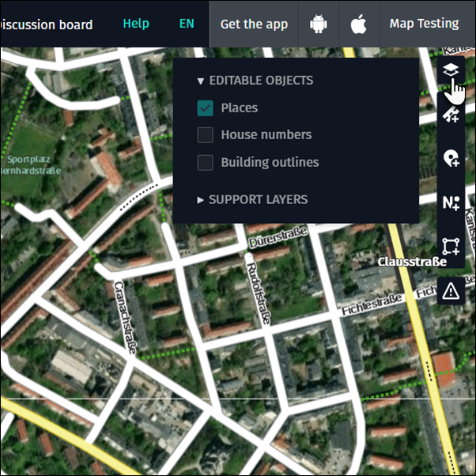Select the add road tool icon
The height and width of the screenshot is (476, 476).
[x=451, y=115]
